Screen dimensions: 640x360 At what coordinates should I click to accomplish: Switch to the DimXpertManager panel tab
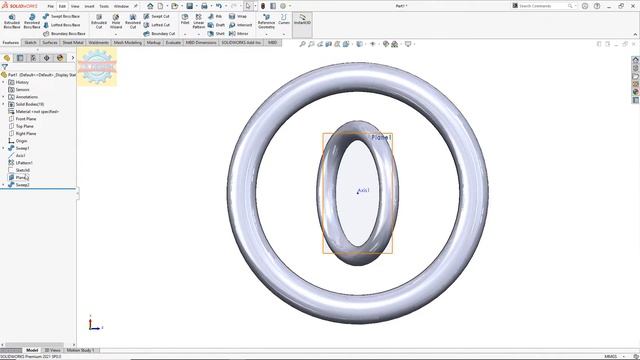[47, 58]
